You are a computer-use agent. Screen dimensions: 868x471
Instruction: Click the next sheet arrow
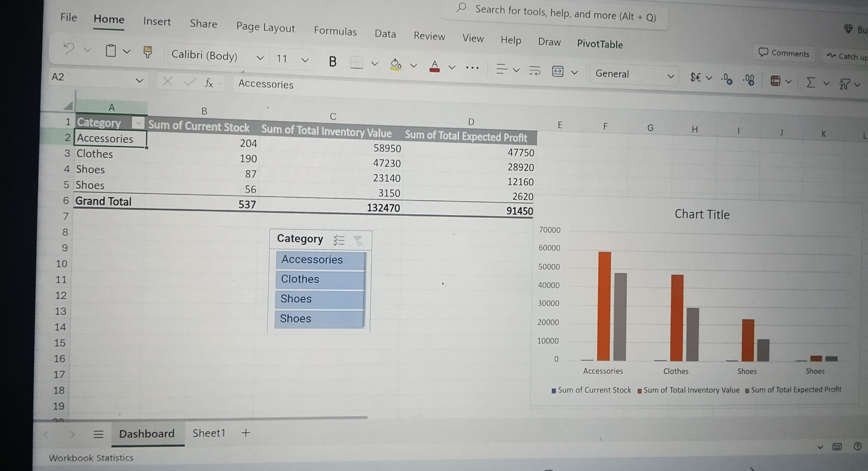click(72, 434)
